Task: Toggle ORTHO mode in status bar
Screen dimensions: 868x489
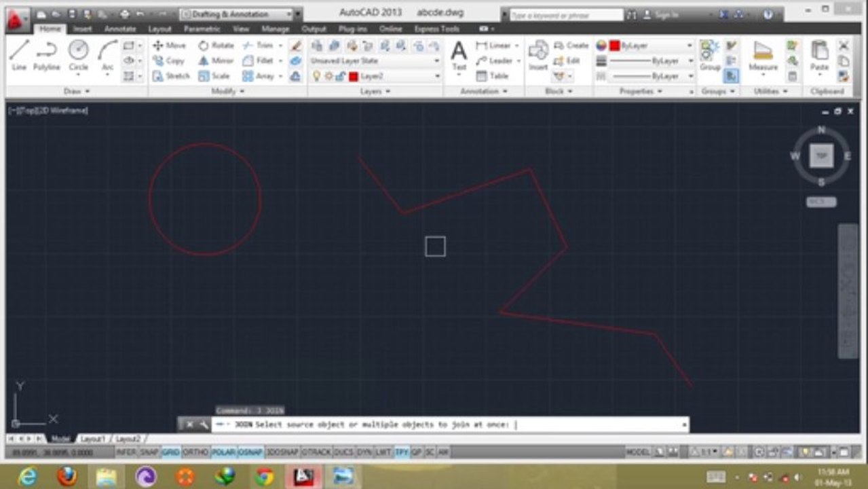Action: tap(195, 452)
